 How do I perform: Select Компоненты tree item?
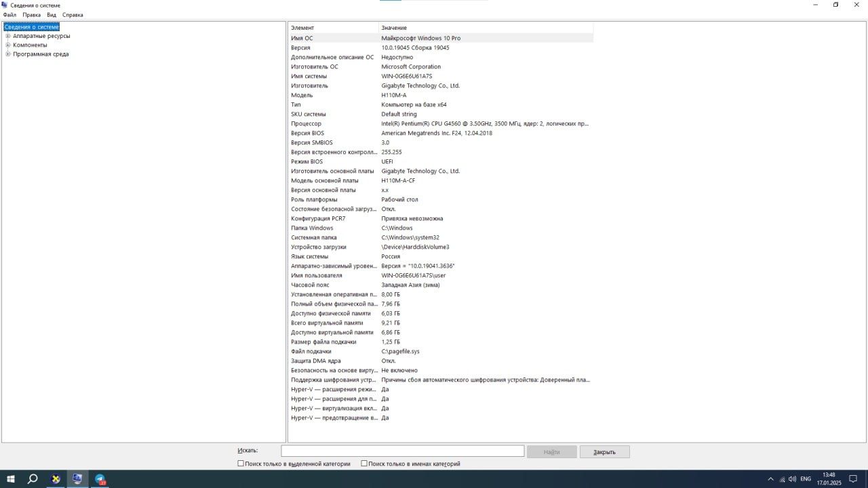point(31,45)
